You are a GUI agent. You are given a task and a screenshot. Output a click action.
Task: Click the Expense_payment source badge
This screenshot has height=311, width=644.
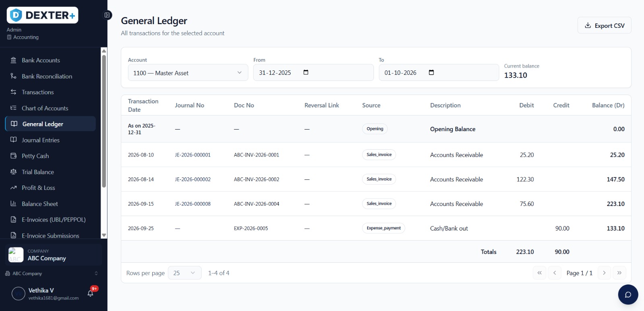384,228
